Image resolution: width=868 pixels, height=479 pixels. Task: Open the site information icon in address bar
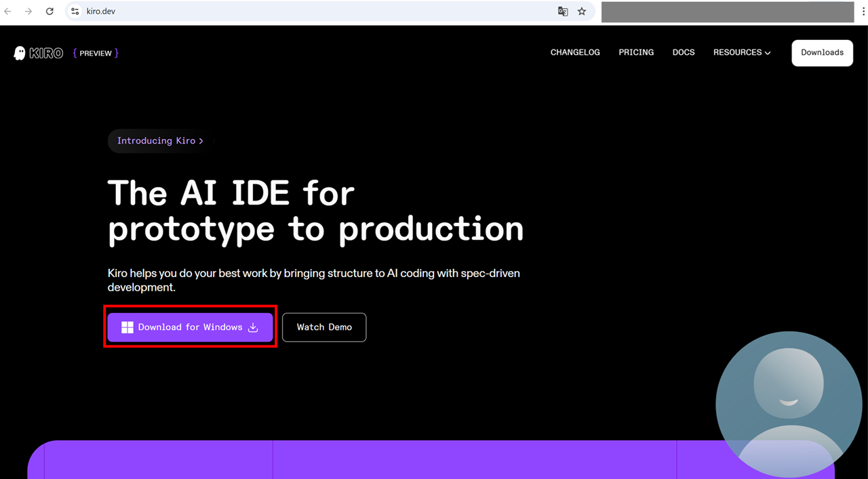coord(75,12)
